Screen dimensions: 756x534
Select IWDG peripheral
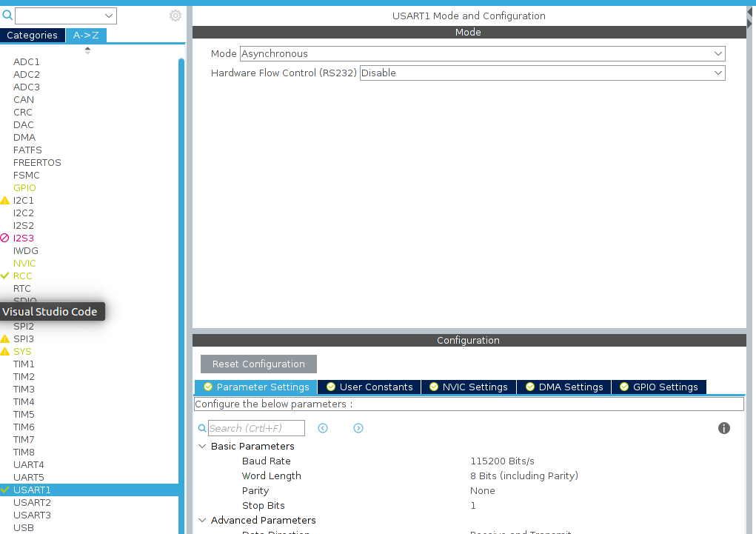click(x=26, y=250)
